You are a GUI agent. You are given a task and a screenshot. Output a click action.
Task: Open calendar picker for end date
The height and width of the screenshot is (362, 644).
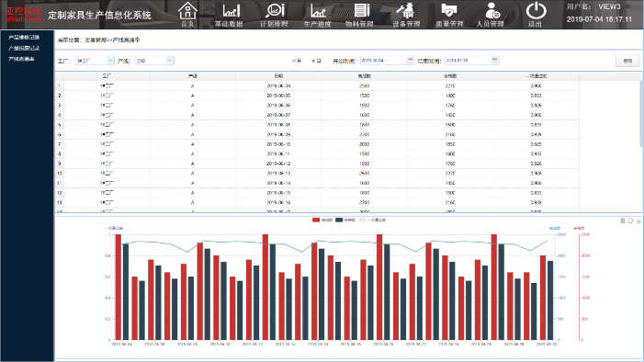[x=494, y=61]
